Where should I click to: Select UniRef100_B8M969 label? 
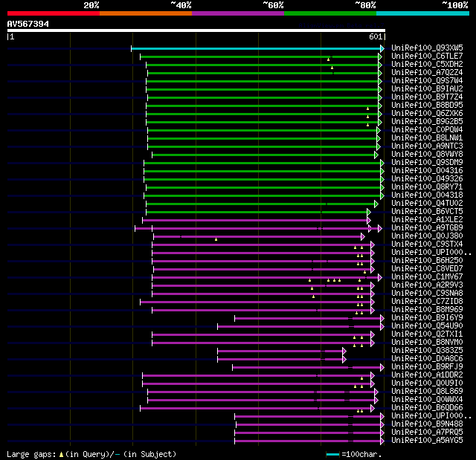tap(427, 310)
